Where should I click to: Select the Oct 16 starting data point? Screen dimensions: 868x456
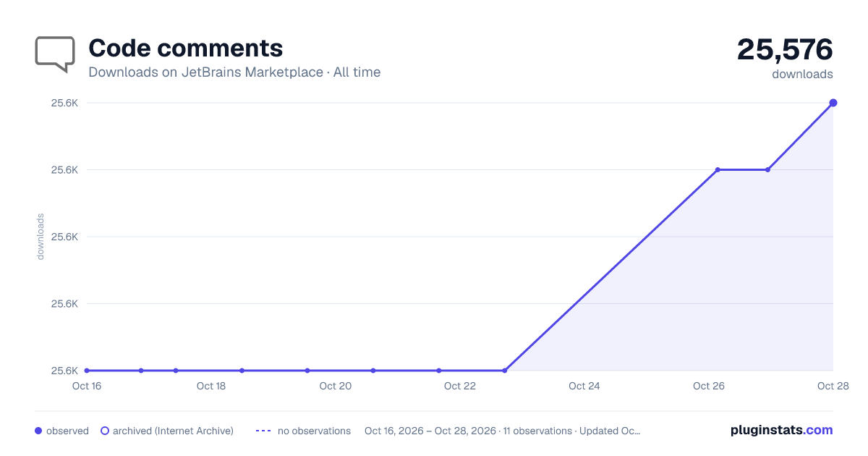(x=87, y=371)
